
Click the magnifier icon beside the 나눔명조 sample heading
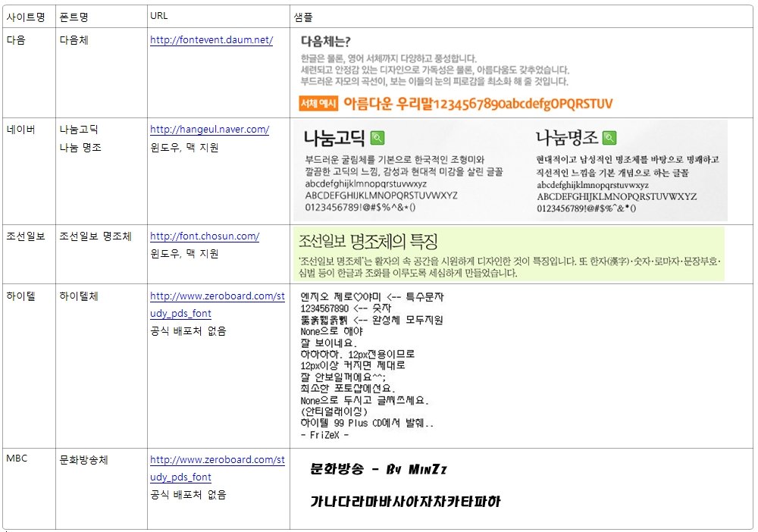pyautogui.click(x=609, y=138)
